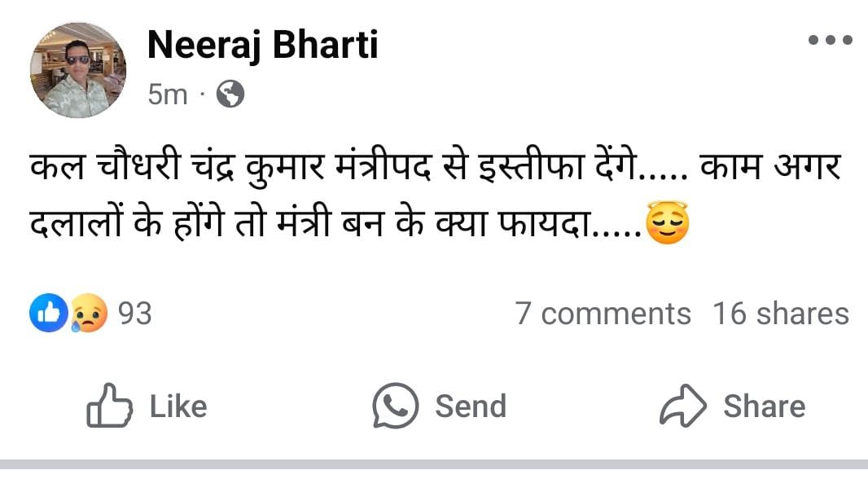
Task: Open the 7 comments link
Action: coord(603,314)
